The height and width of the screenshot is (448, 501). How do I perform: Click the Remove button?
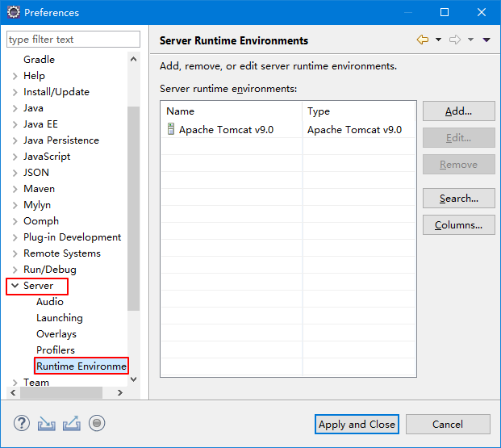(x=459, y=165)
